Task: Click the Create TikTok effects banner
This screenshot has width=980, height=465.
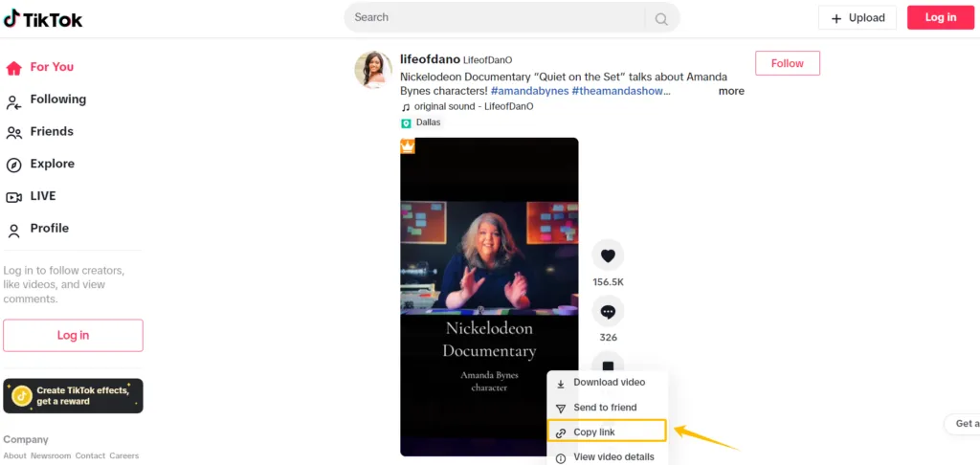Action: (x=73, y=395)
